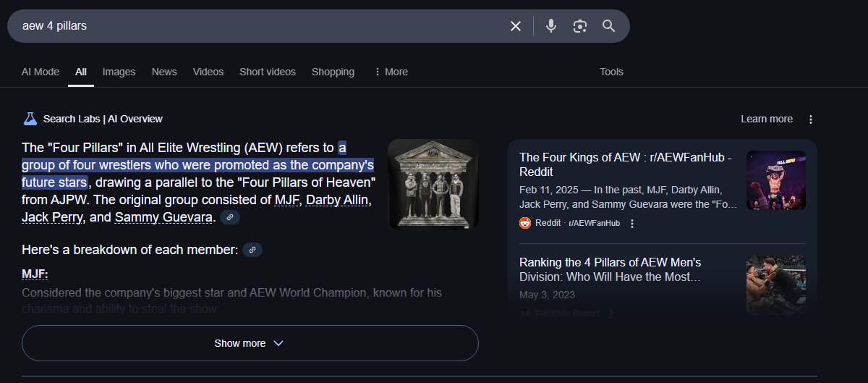Click source link icon after Sammy Guevara
Image resolution: width=868 pixels, height=383 pixels.
[x=230, y=217]
